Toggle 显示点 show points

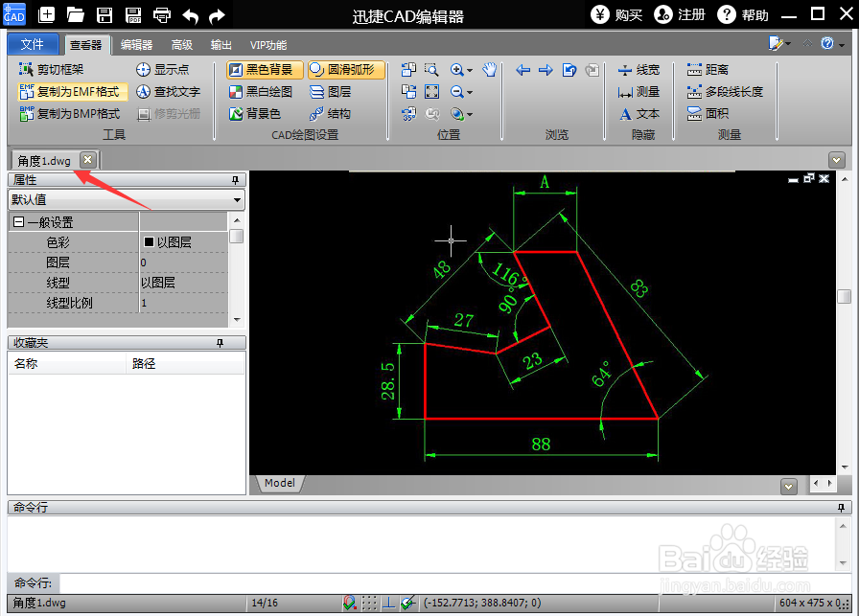click(163, 70)
